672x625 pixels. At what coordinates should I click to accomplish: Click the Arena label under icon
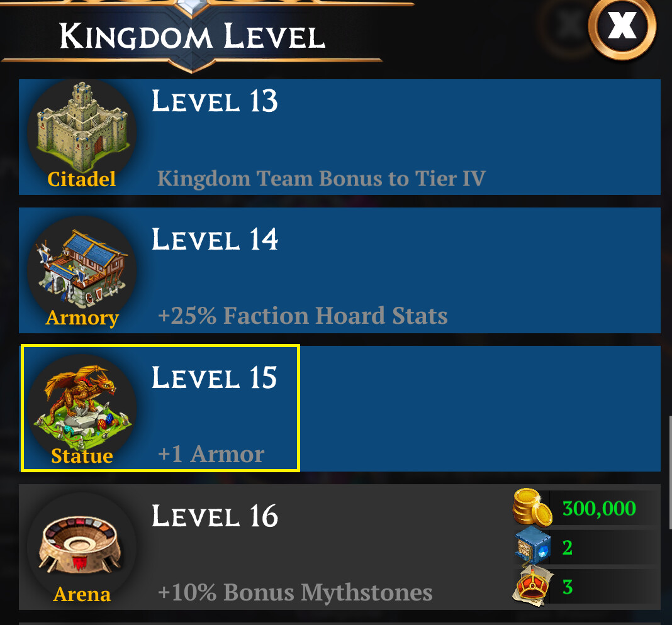click(82, 594)
